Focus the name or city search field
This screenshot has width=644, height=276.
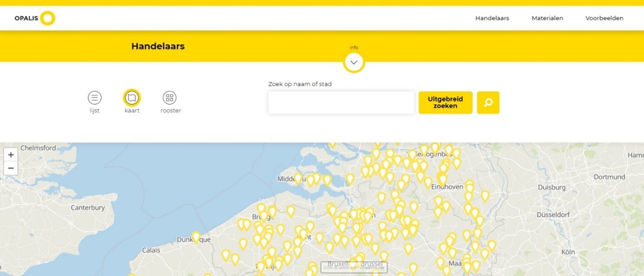[341, 103]
